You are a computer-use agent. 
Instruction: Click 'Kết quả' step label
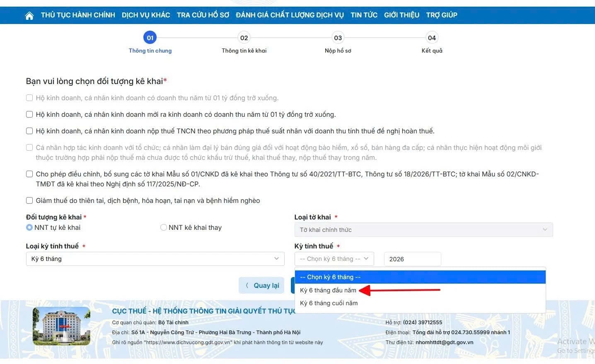click(x=432, y=51)
